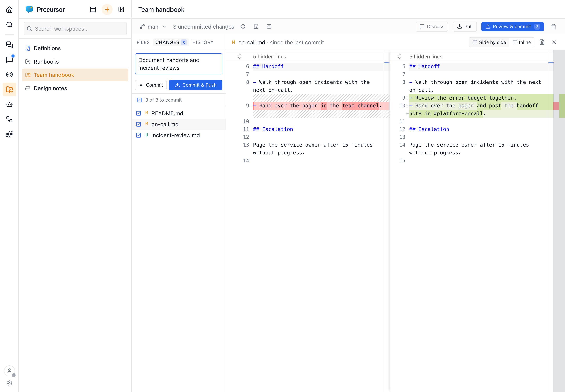Open the Definitions workspace

coord(75,48)
